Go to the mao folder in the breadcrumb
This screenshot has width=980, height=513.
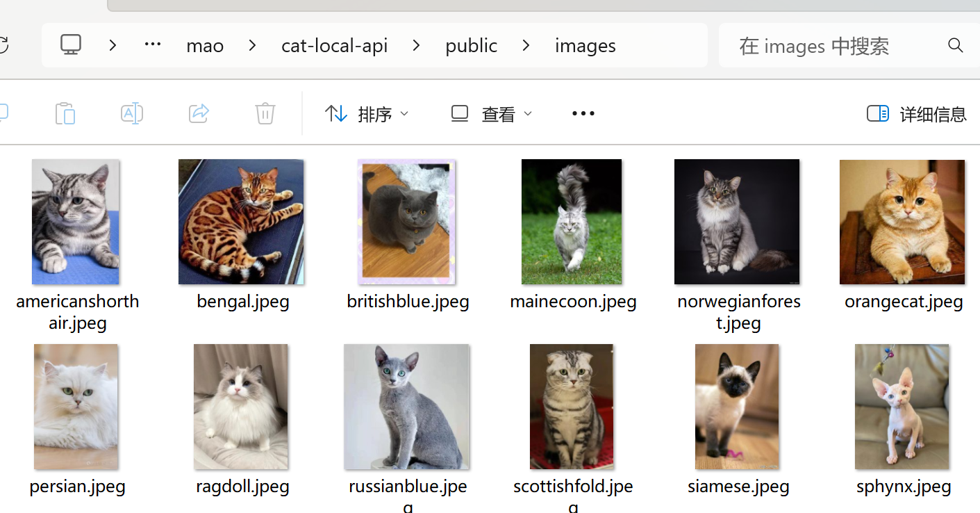click(205, 46)
